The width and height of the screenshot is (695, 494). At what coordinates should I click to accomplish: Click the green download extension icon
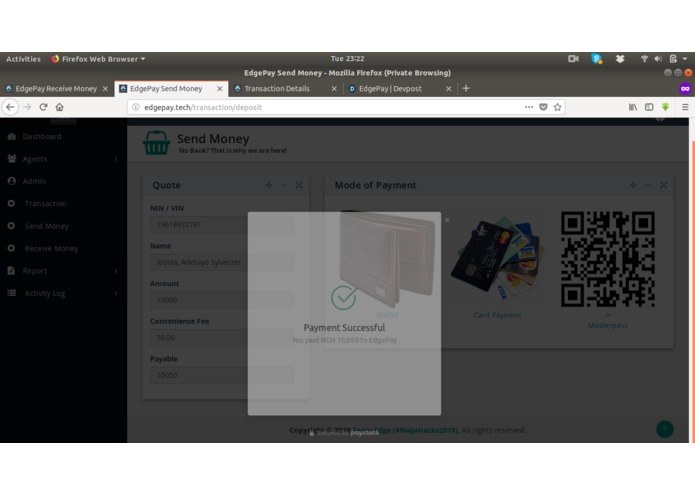665,107
